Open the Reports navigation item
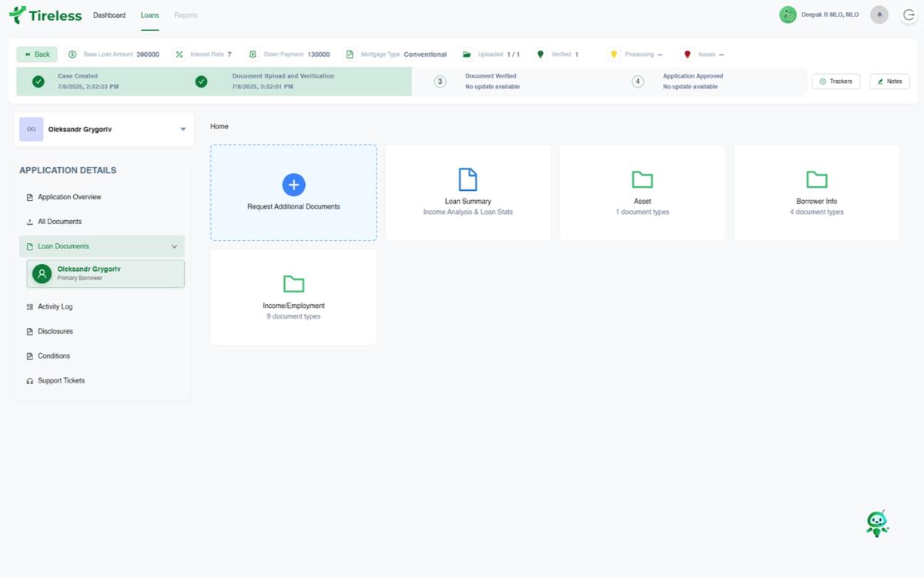Screen dimensions: 924x578 (185, 15)
